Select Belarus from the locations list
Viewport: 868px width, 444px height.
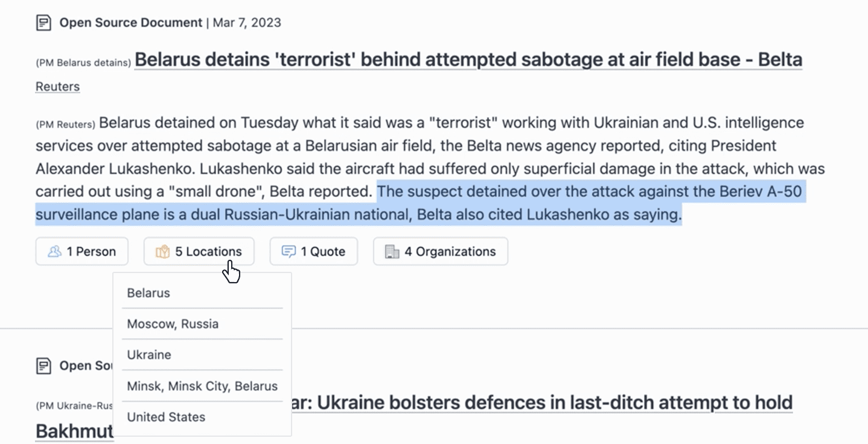[x=148, y=293]
